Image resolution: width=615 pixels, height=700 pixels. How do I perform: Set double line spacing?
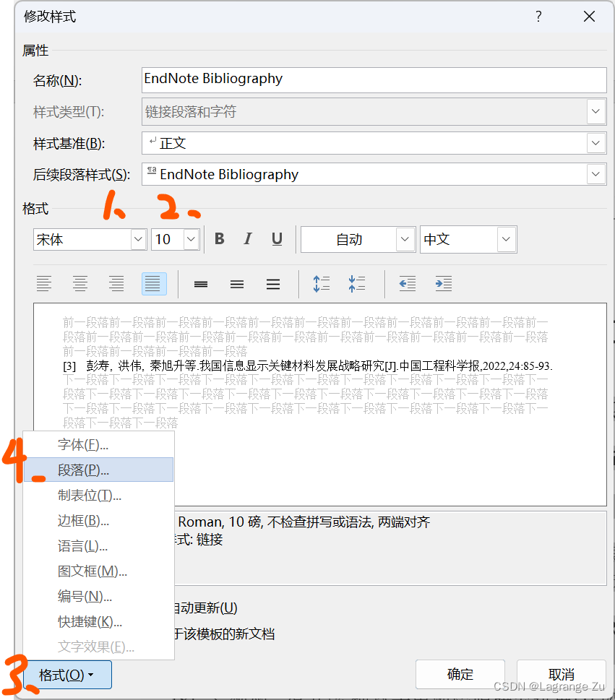click(x=273, y=284)
